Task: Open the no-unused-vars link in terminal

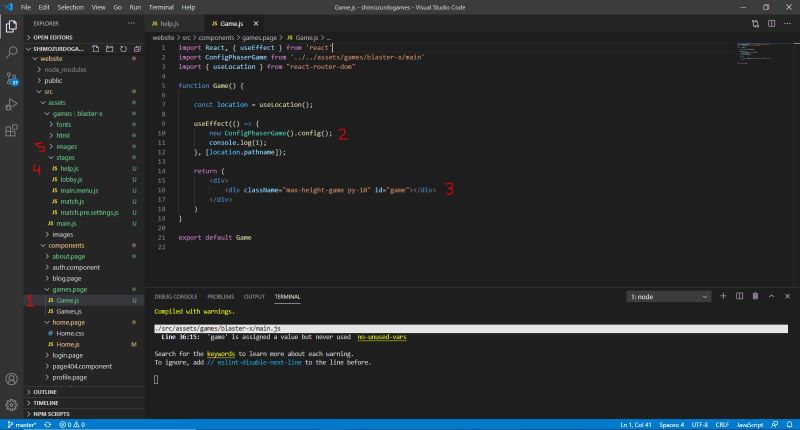Action: (382, 337)
